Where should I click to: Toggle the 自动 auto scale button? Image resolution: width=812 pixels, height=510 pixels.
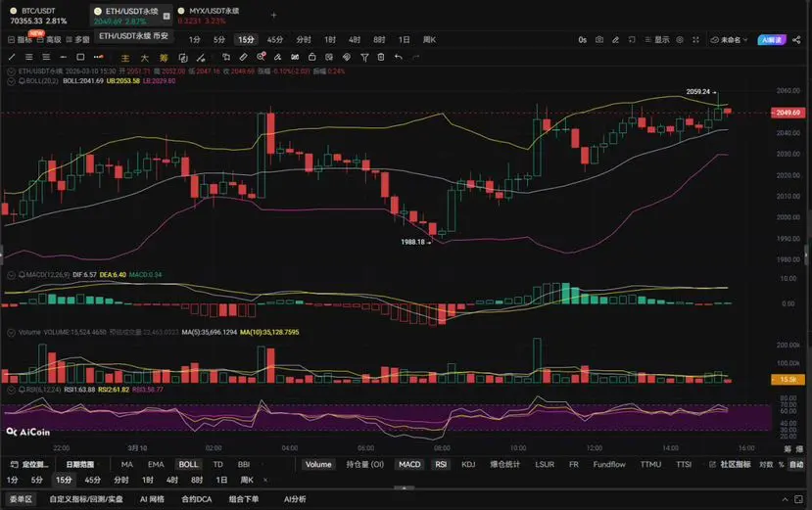coord(796,464)
